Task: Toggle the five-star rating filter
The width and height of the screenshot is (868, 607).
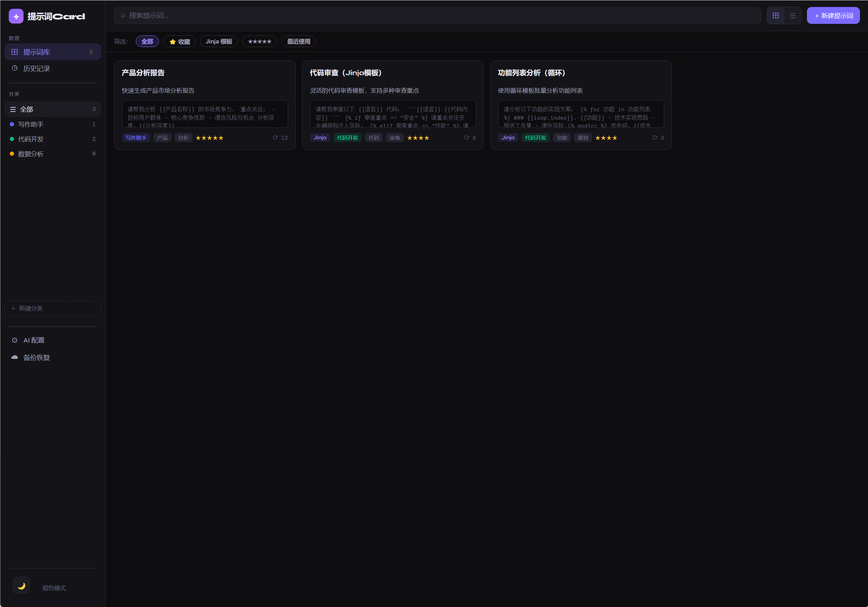Action: tap(259, 41)
